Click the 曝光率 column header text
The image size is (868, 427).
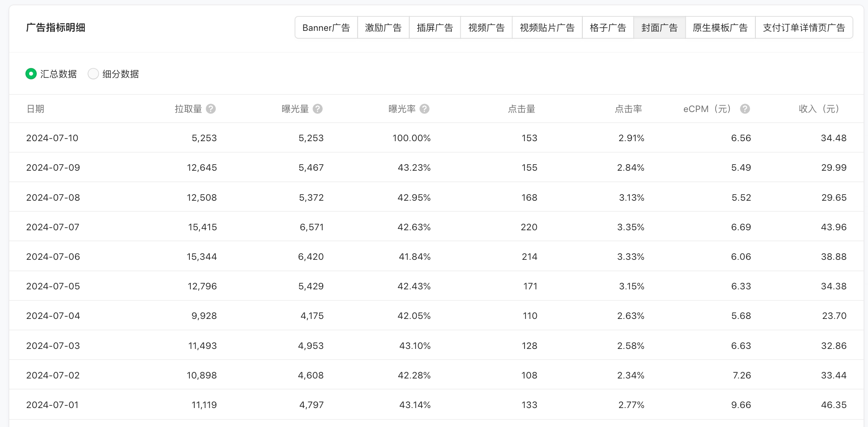[402, 109]
